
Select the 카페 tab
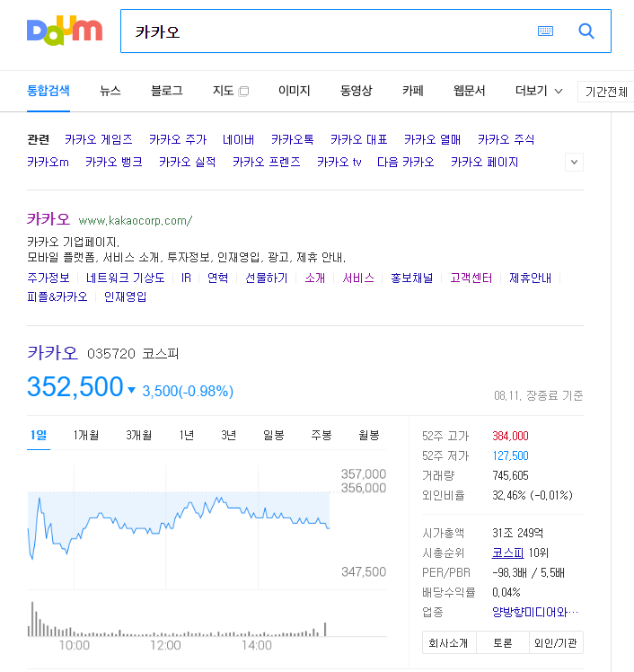click(x=412, y=91)
